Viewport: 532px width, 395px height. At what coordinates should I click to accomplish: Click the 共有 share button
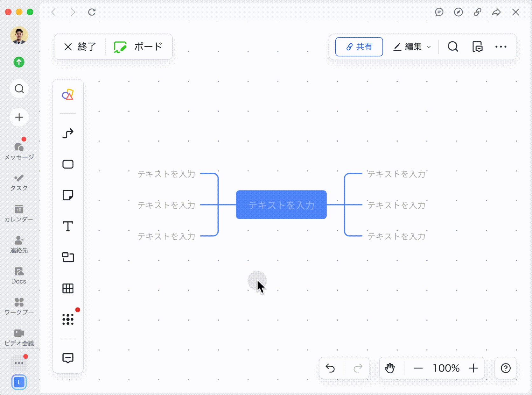pyautogui.click(x=359, y=47)
